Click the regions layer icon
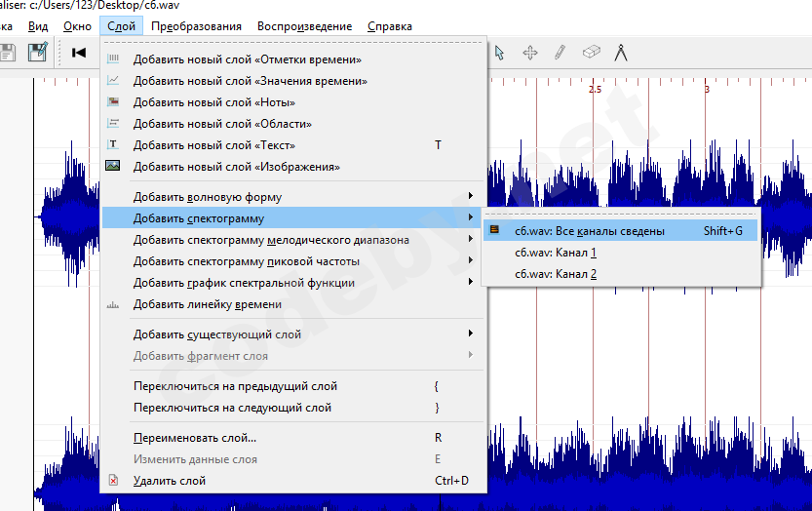The height and width of the screenshot is (511, 812). [113, 123]
